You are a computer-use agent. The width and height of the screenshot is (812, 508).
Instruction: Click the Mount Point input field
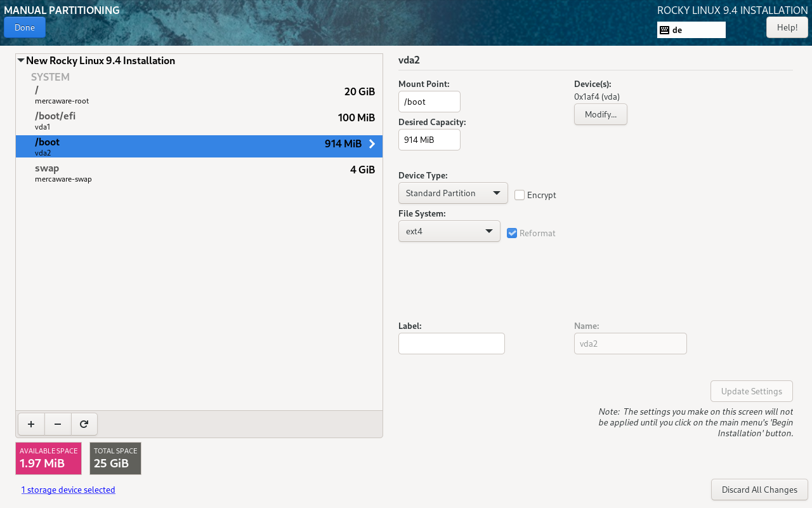429,102
